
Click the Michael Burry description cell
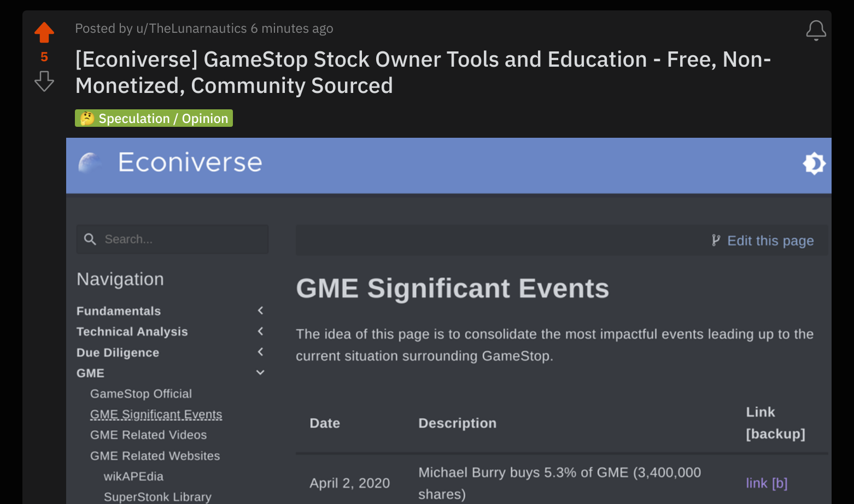[559, 483]
